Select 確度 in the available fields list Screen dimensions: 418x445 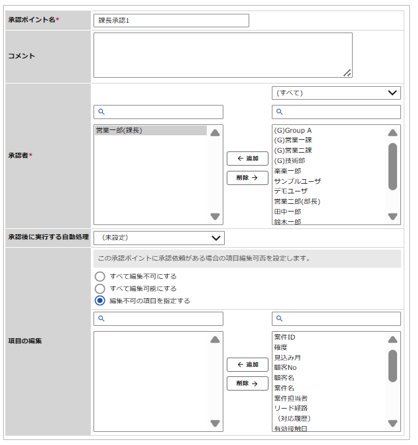(280, 347)
